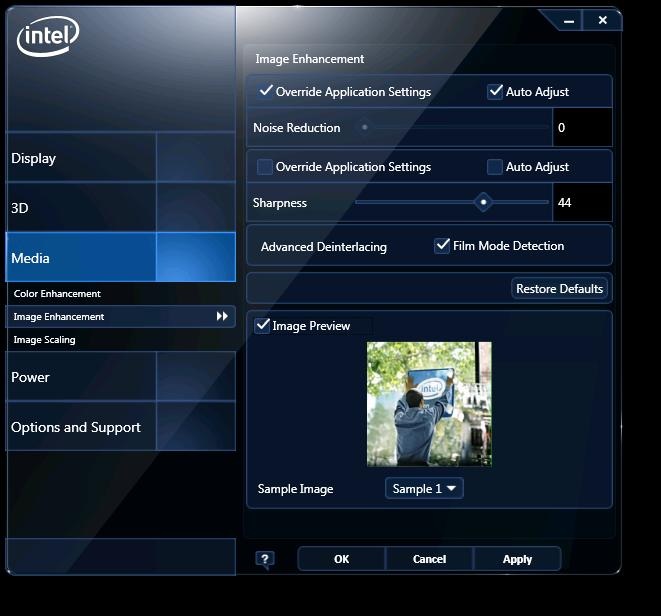Click the double-arrow beside Image Enhancement

[222, 316]
